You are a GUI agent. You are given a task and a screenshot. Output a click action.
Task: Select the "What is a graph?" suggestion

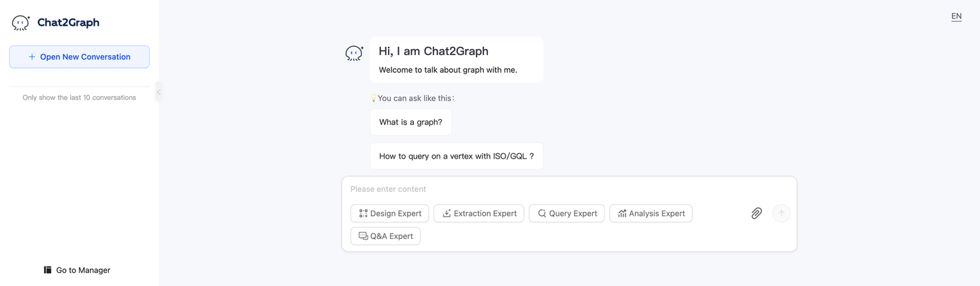(x=410, y=122)
